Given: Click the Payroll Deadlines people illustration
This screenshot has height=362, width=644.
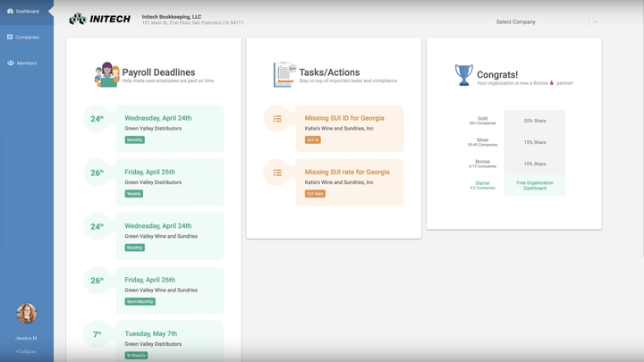Looking at the screenshot, I should [x=106, y=75].
